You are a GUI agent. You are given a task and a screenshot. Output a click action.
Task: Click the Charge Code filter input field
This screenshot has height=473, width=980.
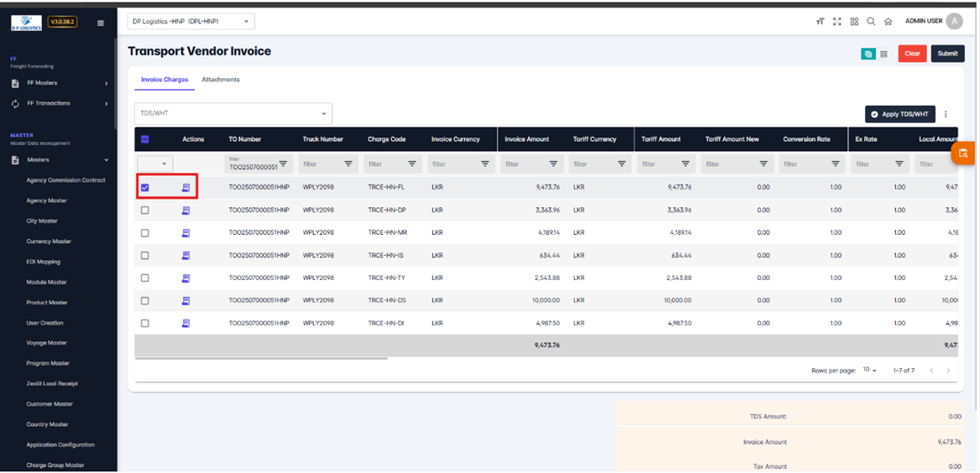point(384,164)
